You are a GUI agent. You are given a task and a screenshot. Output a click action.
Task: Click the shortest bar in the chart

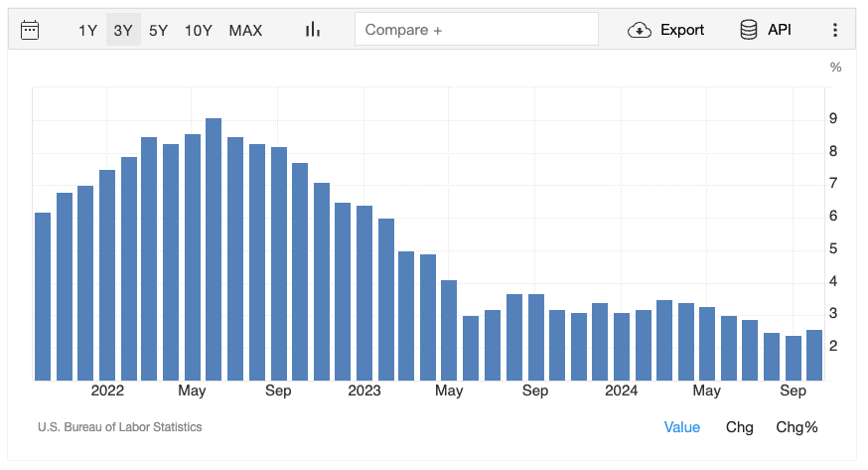(793, 358)
